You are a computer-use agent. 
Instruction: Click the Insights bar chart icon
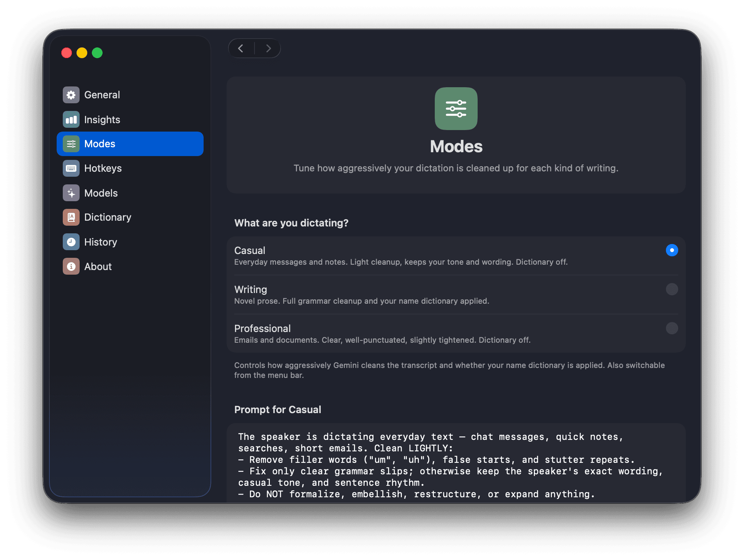pos(71,119)
